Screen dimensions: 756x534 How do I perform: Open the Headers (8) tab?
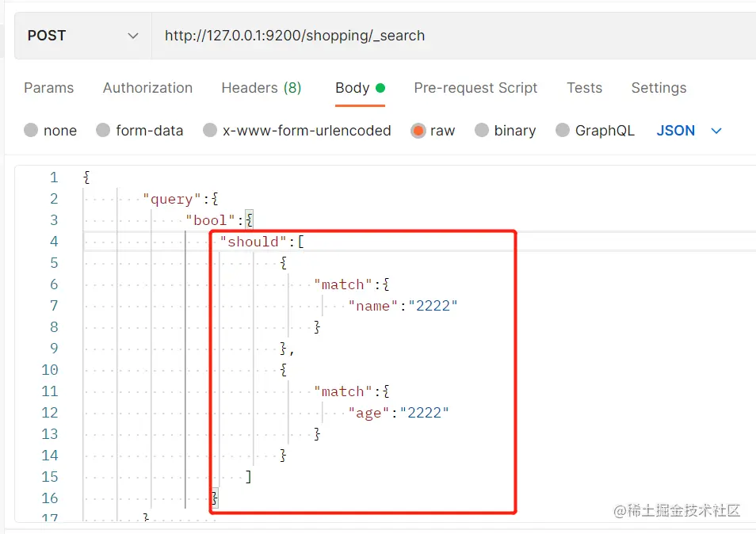point(262,88)
